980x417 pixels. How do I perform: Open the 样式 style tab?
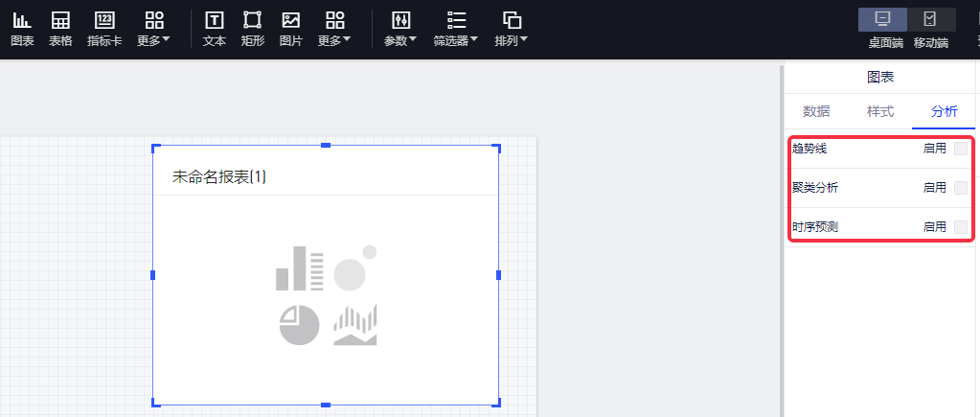879,111
